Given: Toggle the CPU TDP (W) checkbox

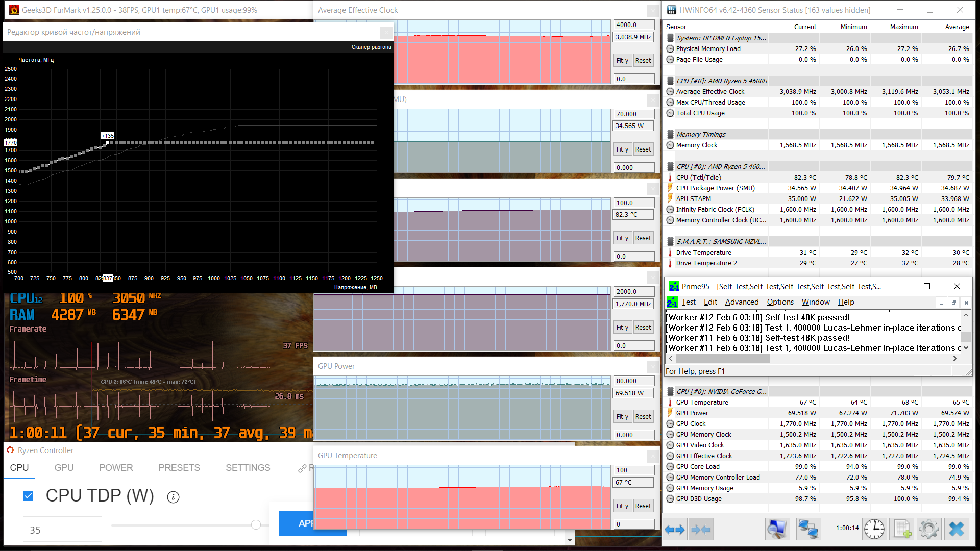Looking at the screenshot, I should (x=28, y=496).
